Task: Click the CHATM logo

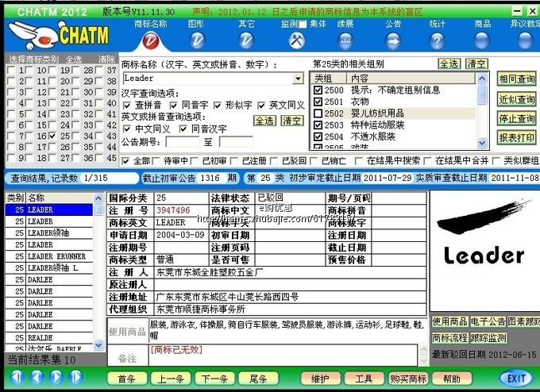Action: click(x=59, y=35)
